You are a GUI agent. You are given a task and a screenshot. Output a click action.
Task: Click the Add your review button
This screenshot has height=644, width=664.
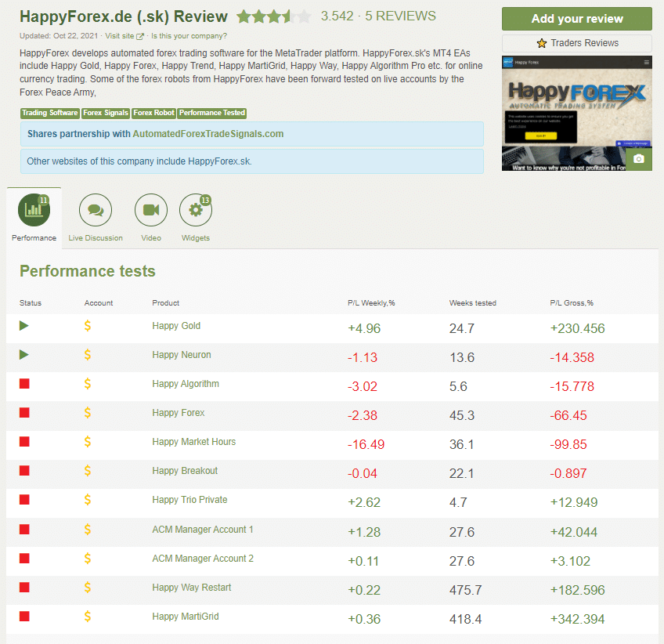(576, 18)
